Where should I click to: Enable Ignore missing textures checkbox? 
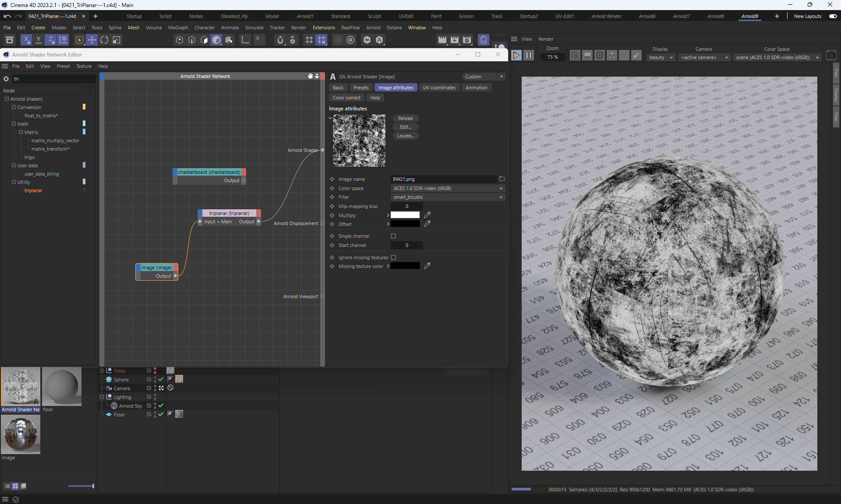point(393,257)
